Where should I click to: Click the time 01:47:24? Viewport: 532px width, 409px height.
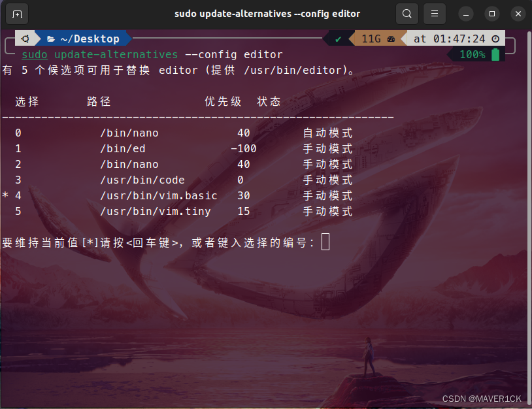(459, 39)
